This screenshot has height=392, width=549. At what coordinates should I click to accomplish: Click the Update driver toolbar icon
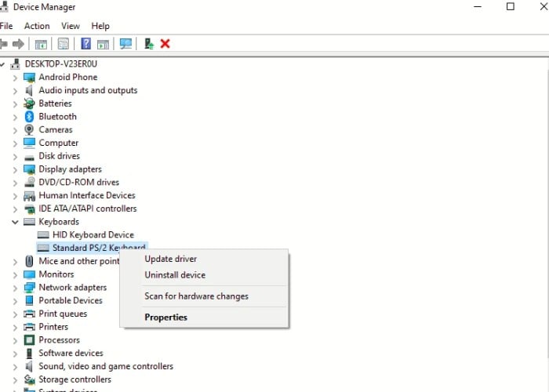148,44
